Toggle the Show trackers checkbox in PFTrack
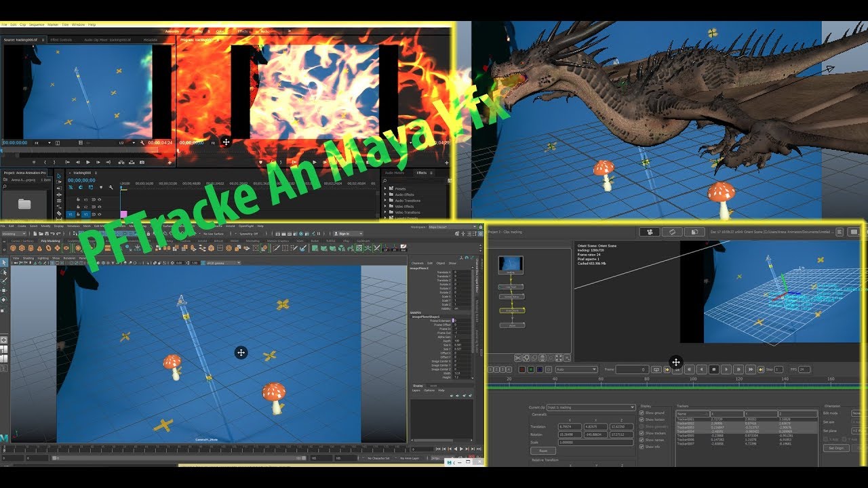 (642, 433)
